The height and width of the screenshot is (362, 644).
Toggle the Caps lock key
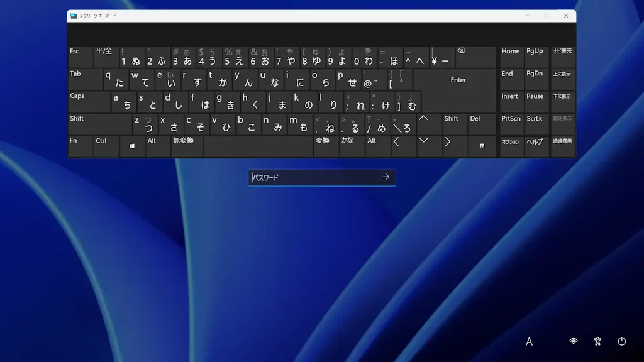coord(89,102)
